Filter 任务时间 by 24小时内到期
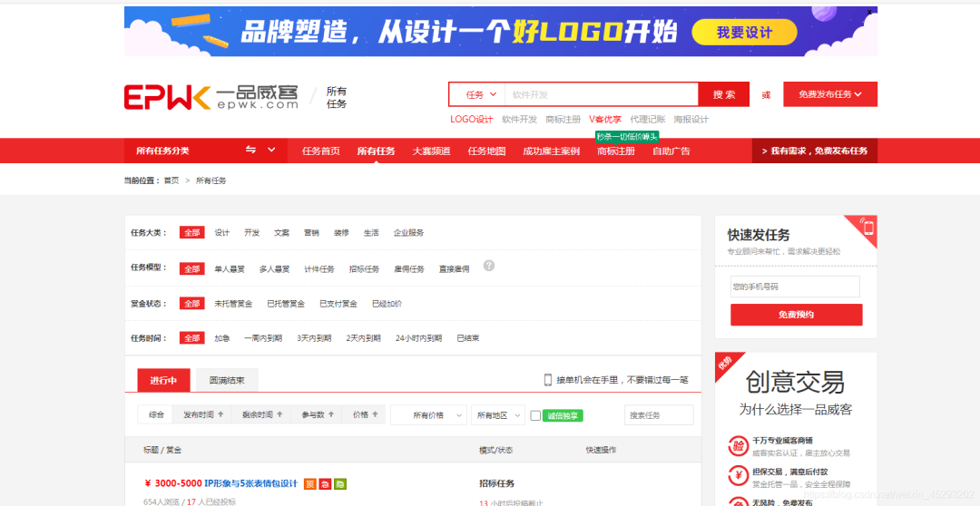 tap(418, 338)
